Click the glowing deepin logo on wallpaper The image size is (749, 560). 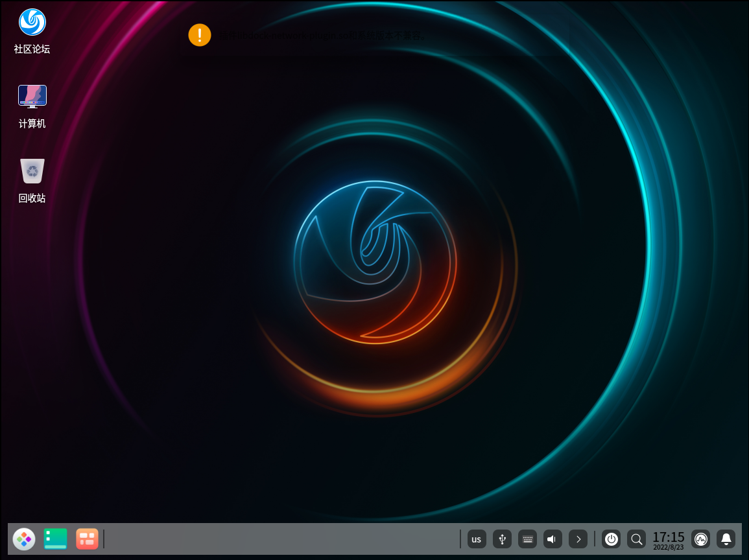pos(375,262)
